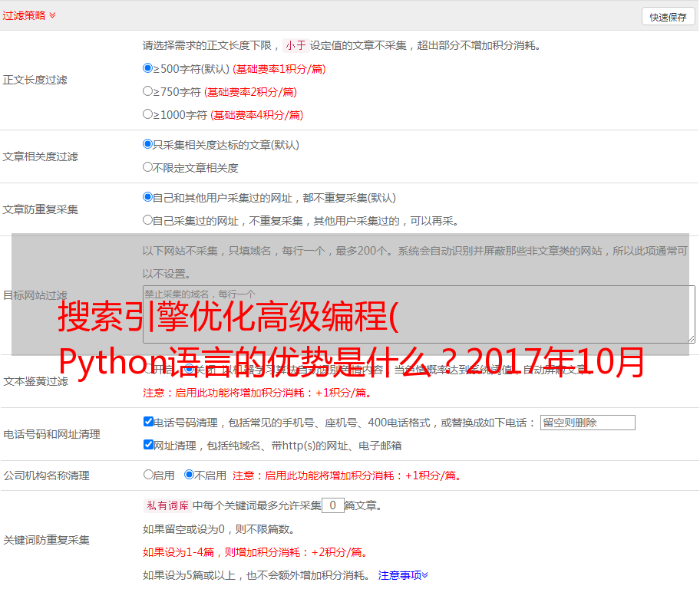Viewport: 700px width, 589px height.
Task: Select the ≥500字符(默认) length option
Action: pyautogui.click(x=148, y=68)
